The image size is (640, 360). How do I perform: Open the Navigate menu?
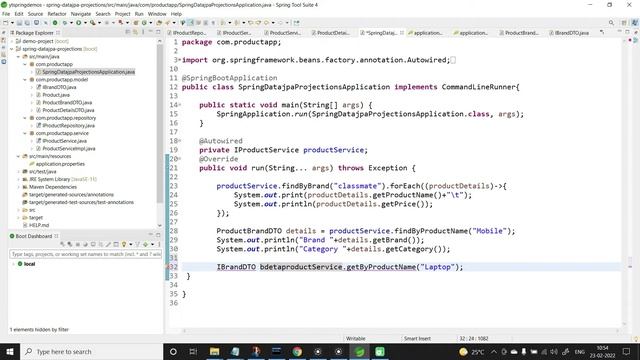[81, 13]
